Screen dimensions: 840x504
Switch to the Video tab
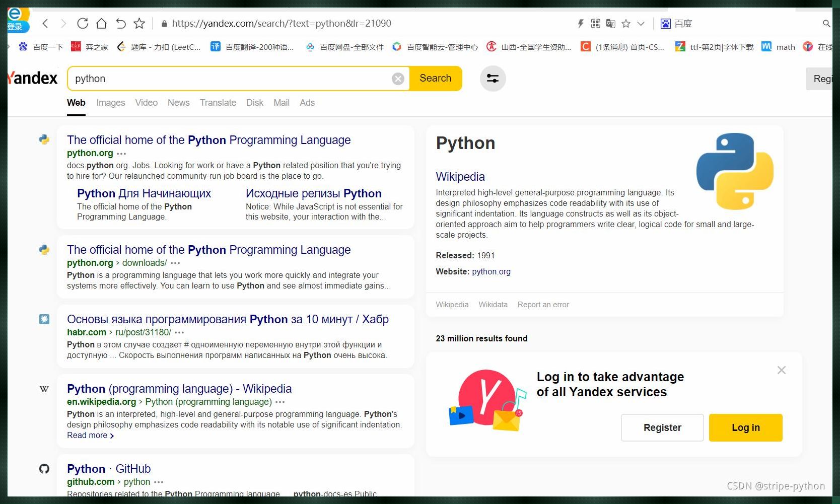coord(147,103)
